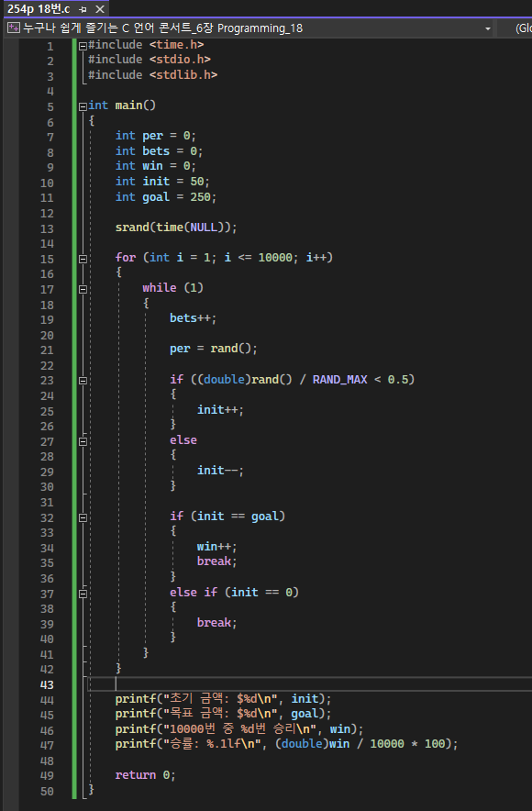The height and width of the screenshot is (811, 532).
Task: Close the 254p 18번.c tab
Action: point(100,9)
